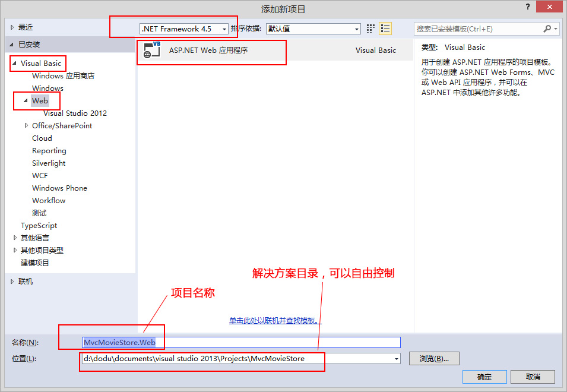Image resolution: width=567 pixels, height=392 pixels.
Task: Close the 添加新项目 dialog
Action: coord(549,7)
